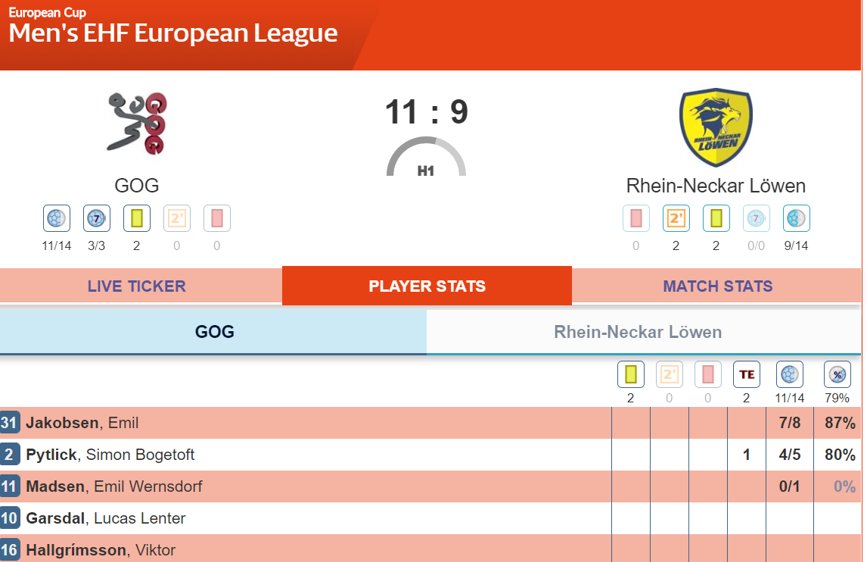Click the H1 half-time progress gauge
Screen dimensions: 867x562
(426, 160)
